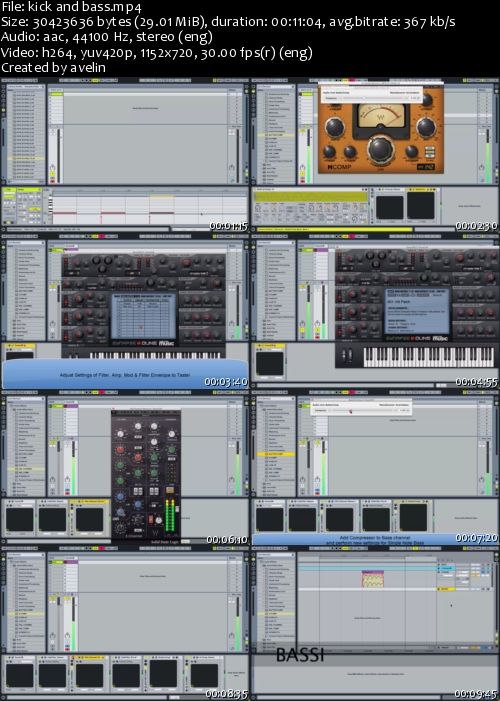Click pitch and mod wheels in 00:04:55 frame
Viewport: 500px width, 701px height.
point(347,357)
